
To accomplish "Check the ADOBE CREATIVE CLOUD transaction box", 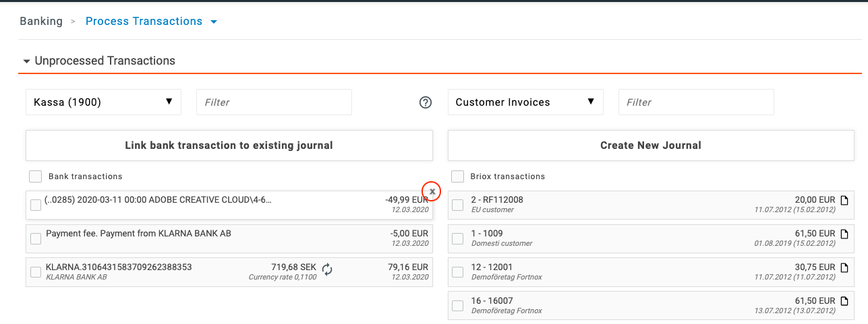I will tap(36, 205).
